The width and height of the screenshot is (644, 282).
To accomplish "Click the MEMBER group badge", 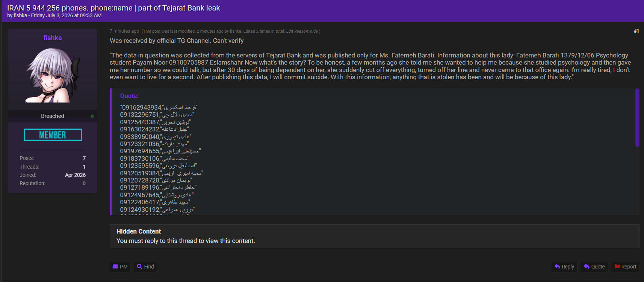I will [x=53, y=135].
